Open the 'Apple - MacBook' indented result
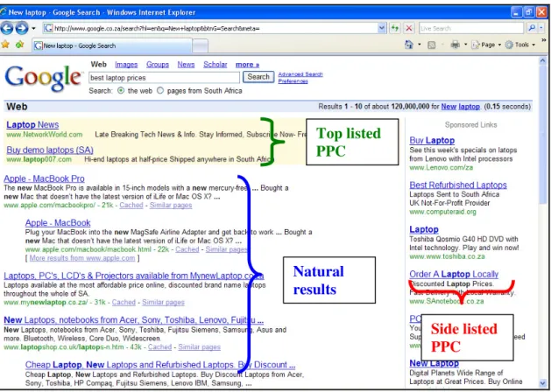Screen dimensions: 551x392 [x=58, y=223]
